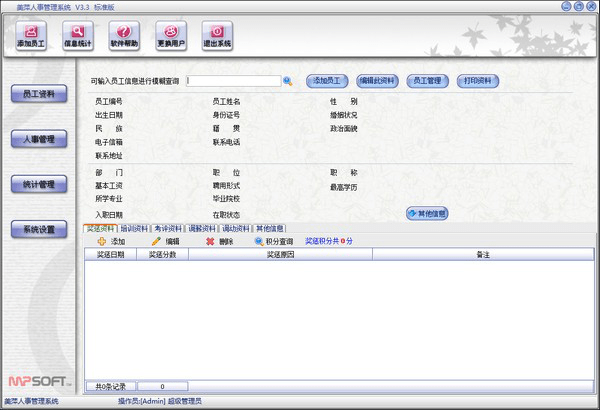Viewport: 600px width, 410px height.
Task: Open 信息统计 from the top toolbar
Action: 78,35
